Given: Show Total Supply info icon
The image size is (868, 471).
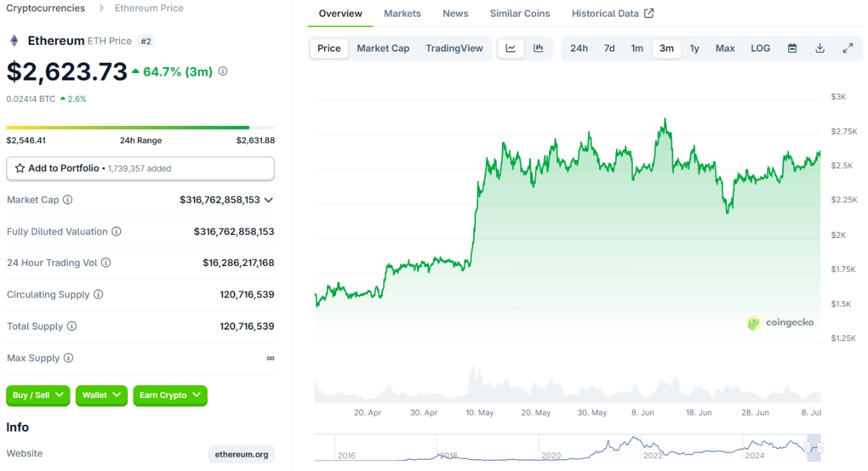Looking at the screenshot, I should pyautogui.click(x=72, y=326).
